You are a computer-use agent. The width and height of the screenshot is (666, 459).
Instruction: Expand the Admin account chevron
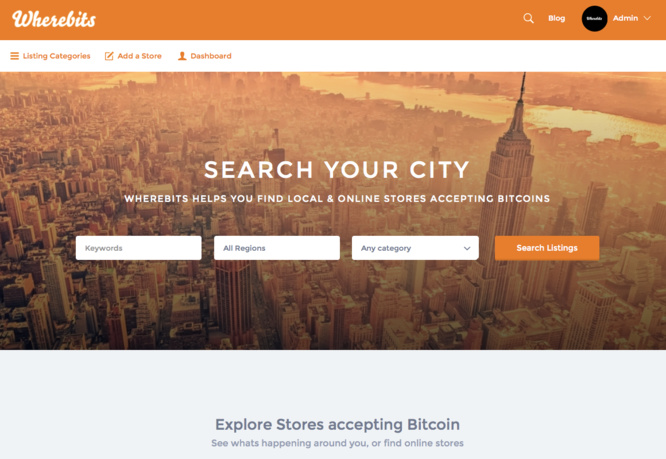(x=647, y=18)
